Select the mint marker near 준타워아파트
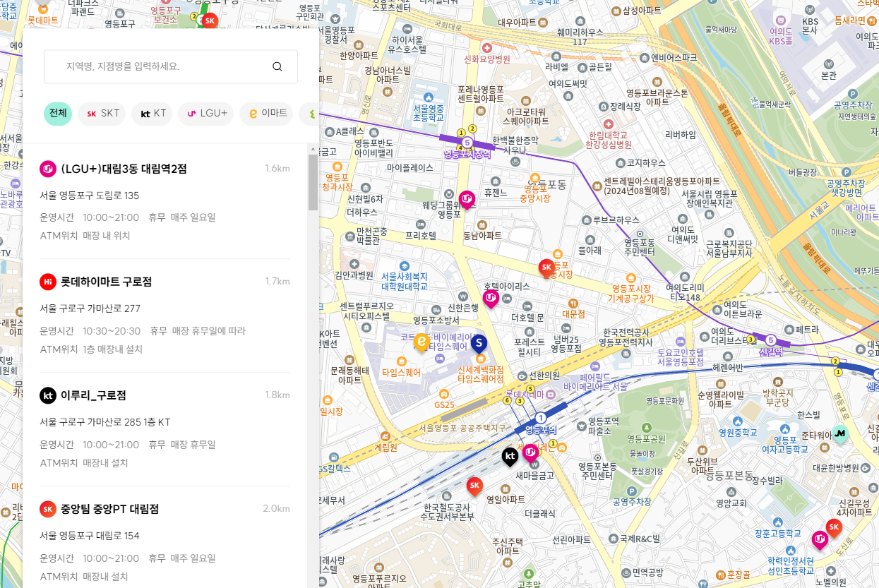Screen dimensions: 879x588 (840, 433)
